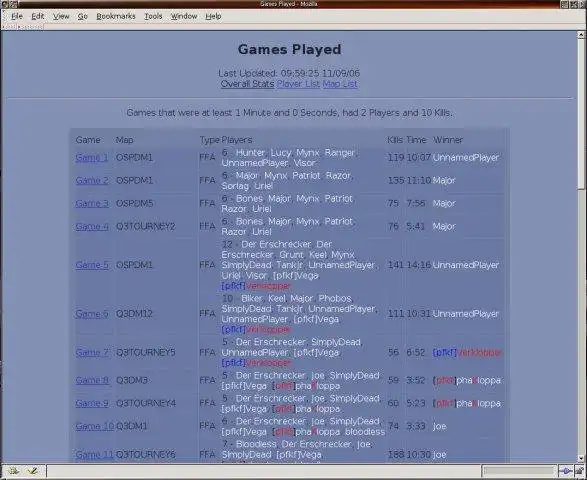Screen dimensions: 587x480
Task: Click the games filter description sentence
Action: tap(289, 113)
